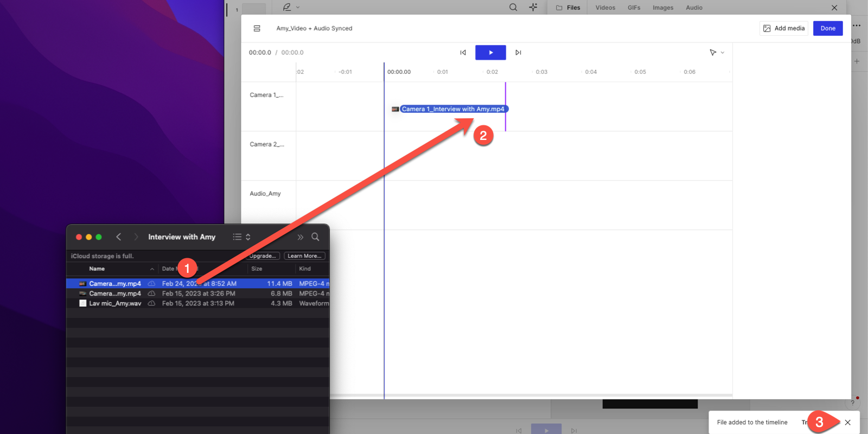Open Finder search magnifier
Screen dimensions: 868x434
pyautogui.click(x=315, y=237)
